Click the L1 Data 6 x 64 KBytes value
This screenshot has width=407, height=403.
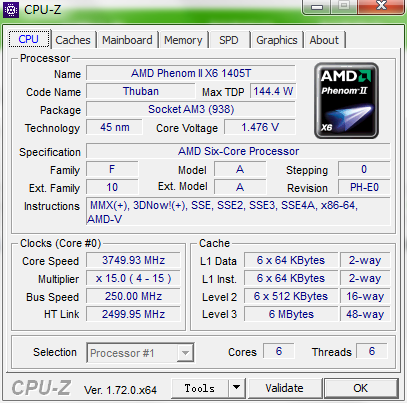(x=291, y=260)
